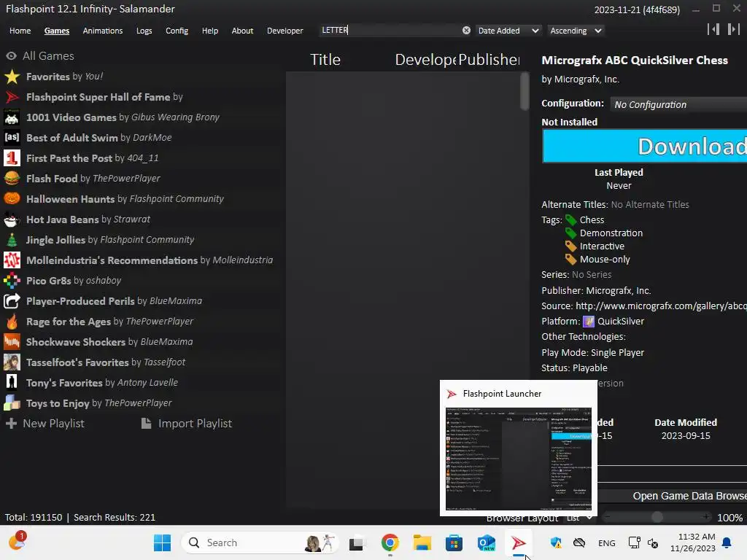Sort by the Publisher column header

(489, 60)
